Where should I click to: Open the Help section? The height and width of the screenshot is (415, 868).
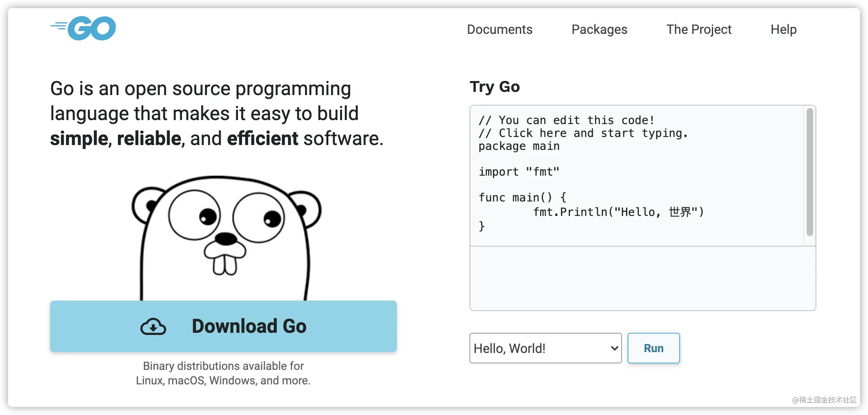point(783,29)
